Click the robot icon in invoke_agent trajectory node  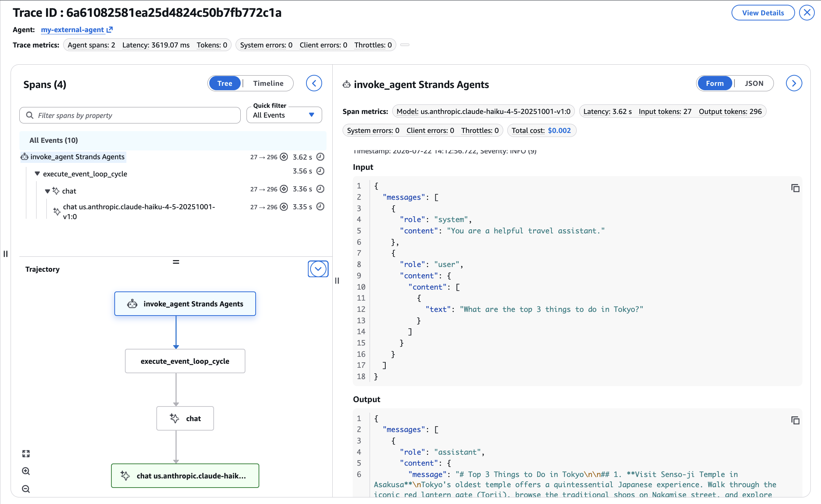coord(132,304)
